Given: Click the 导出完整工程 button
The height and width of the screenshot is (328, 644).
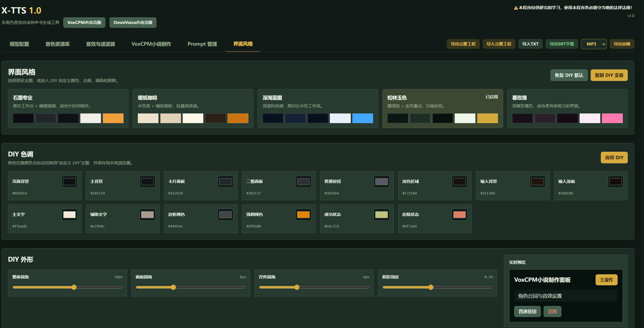Looking at the screenshot, I should coord(463,44).
